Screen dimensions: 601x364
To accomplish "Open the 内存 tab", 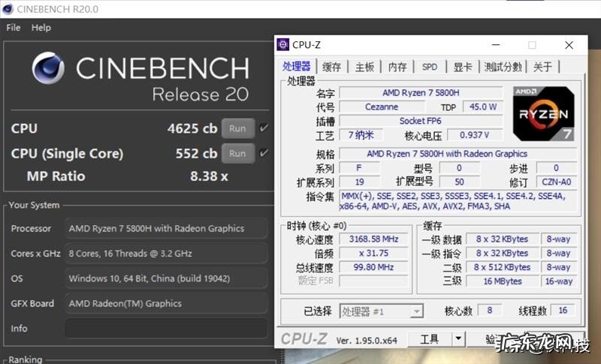I will click(x=397, y=67).
